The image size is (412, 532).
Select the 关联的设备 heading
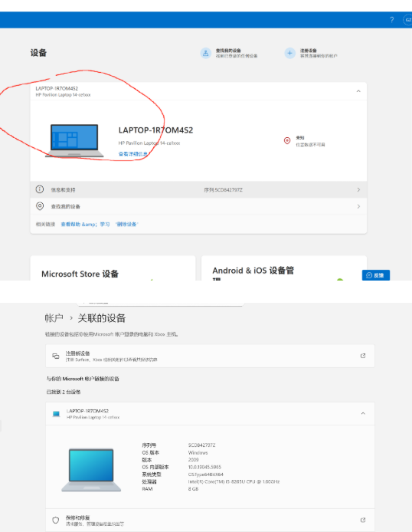point(102,318)
